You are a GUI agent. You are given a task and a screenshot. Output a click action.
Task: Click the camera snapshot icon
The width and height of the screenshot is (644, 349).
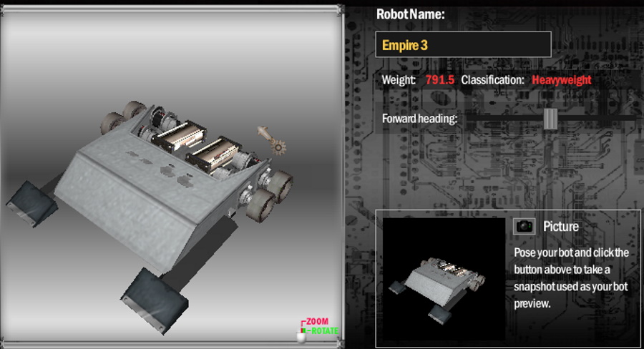(525, 226)
